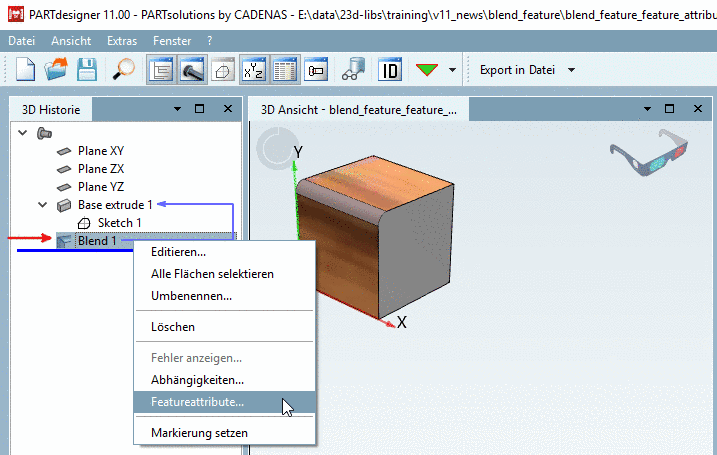Maximize the 3D Historie panel
The image size is (717, 455).
coord(199,109)
